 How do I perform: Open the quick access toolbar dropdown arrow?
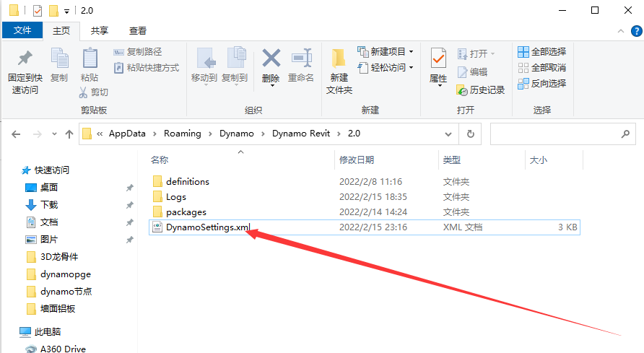pos(66,12)
